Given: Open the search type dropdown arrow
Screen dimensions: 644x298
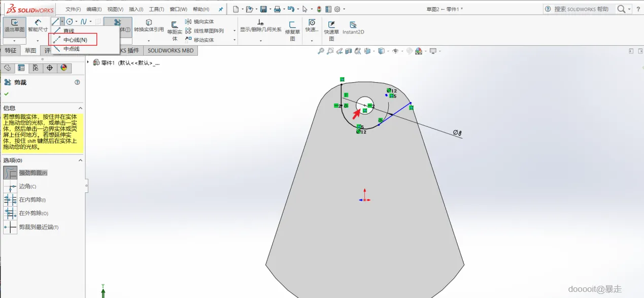Looking at the screenshot, I should [629, 9].
